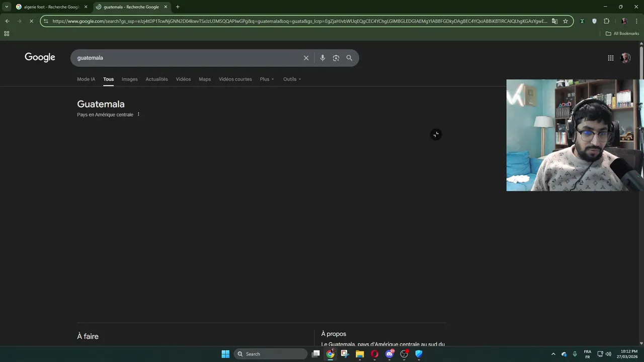The image size is (644, 362).
Task: Open the Maps results tab
Action: click(205, 79)
